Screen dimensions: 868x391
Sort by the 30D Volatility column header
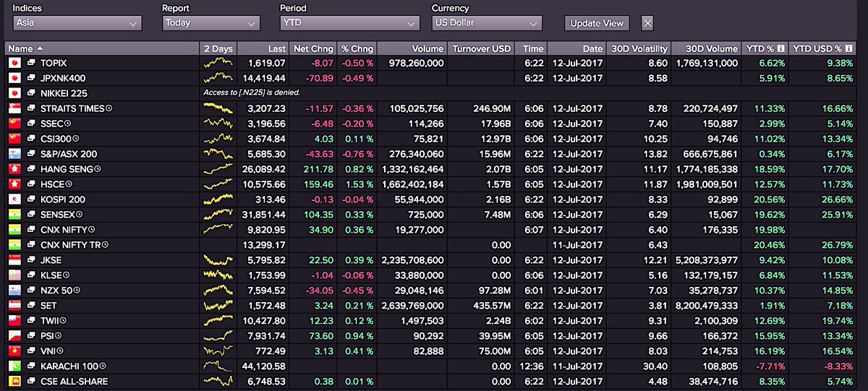point(639,48)
